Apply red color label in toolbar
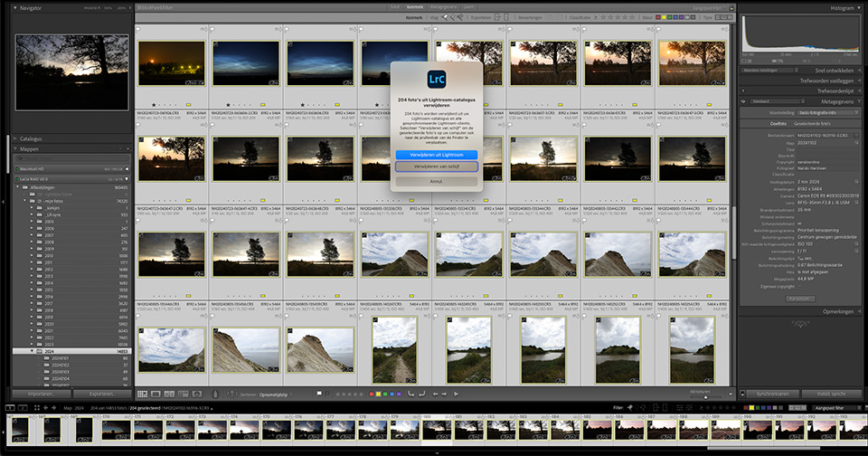The image size is (868, 456). pyautogui.click(x=372, y=394)
